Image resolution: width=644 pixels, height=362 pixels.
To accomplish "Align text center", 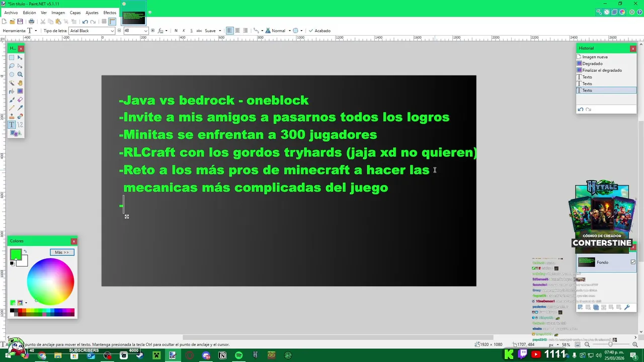I will 237,31.
